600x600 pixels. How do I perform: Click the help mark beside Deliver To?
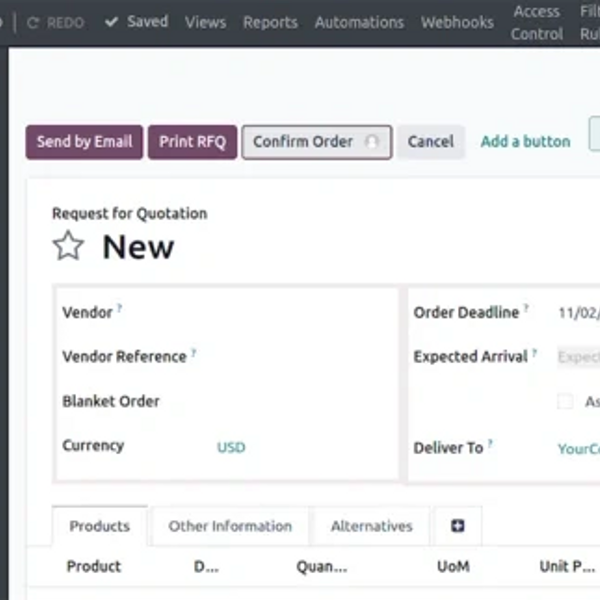tap(490, 444)
